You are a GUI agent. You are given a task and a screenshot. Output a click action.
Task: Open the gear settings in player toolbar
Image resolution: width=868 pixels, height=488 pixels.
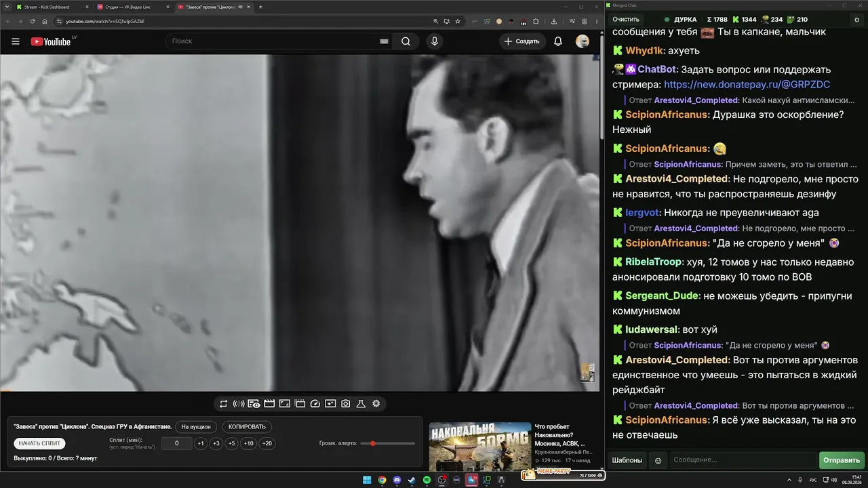[x=376, y=404]
